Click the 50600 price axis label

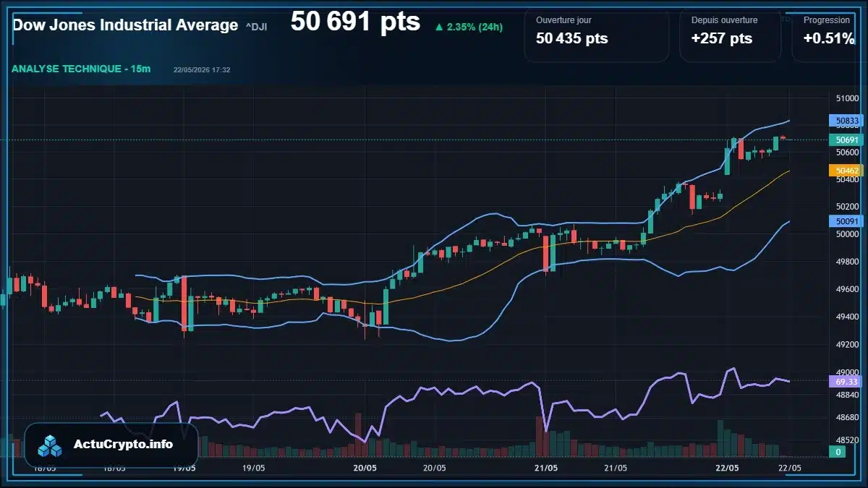pyautogui.click(x=846, y=153)
